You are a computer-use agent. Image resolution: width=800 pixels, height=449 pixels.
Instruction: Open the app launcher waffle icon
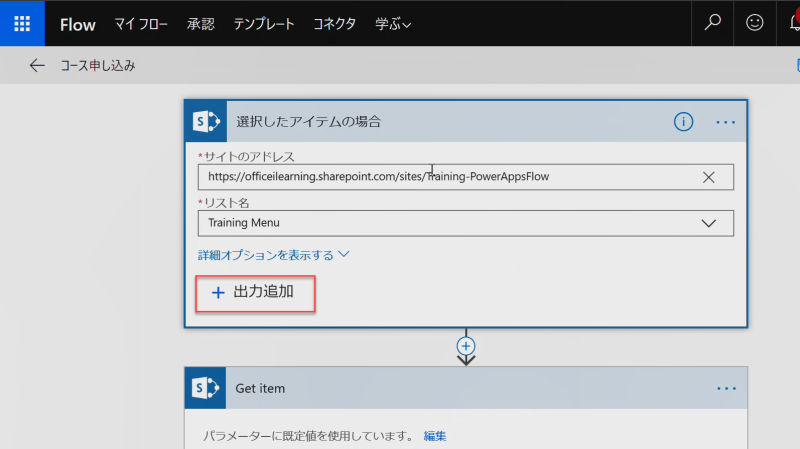pyautogui.click(x=22, y=23)
